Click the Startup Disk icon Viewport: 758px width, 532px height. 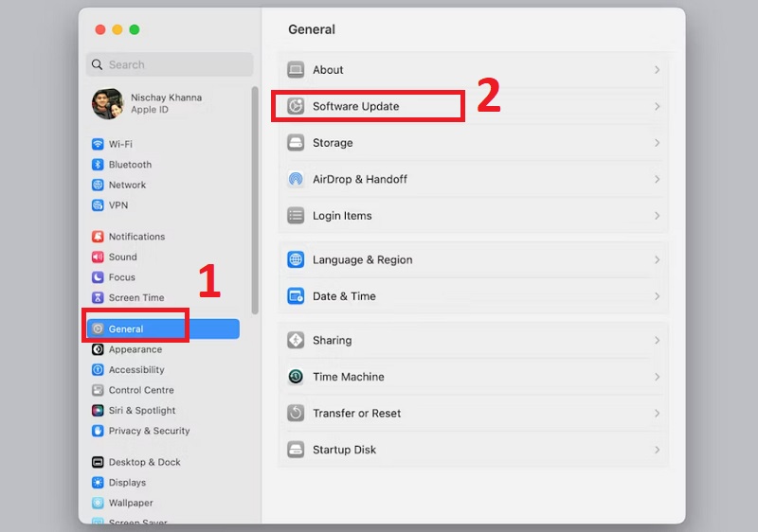click(296, 450)
